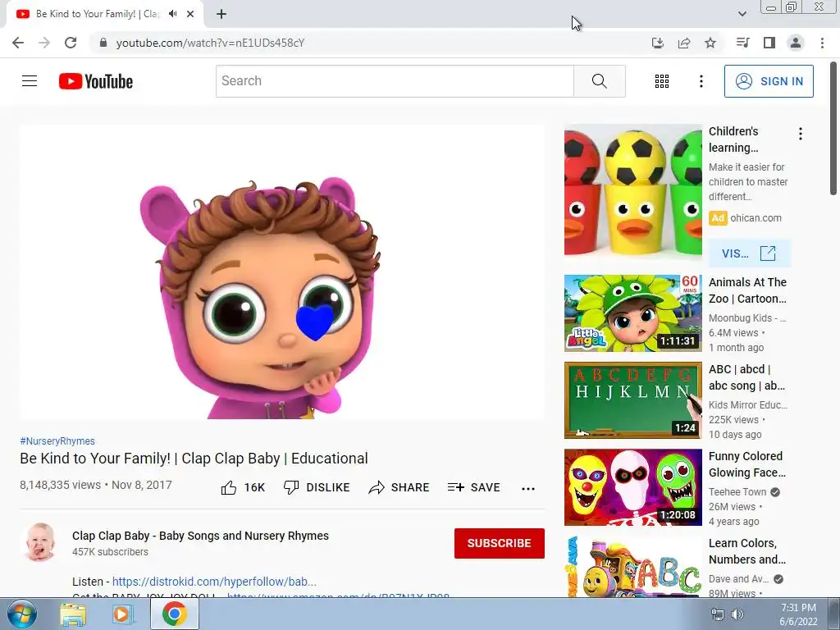Open the Chrome profile icon

click(796, 43)
